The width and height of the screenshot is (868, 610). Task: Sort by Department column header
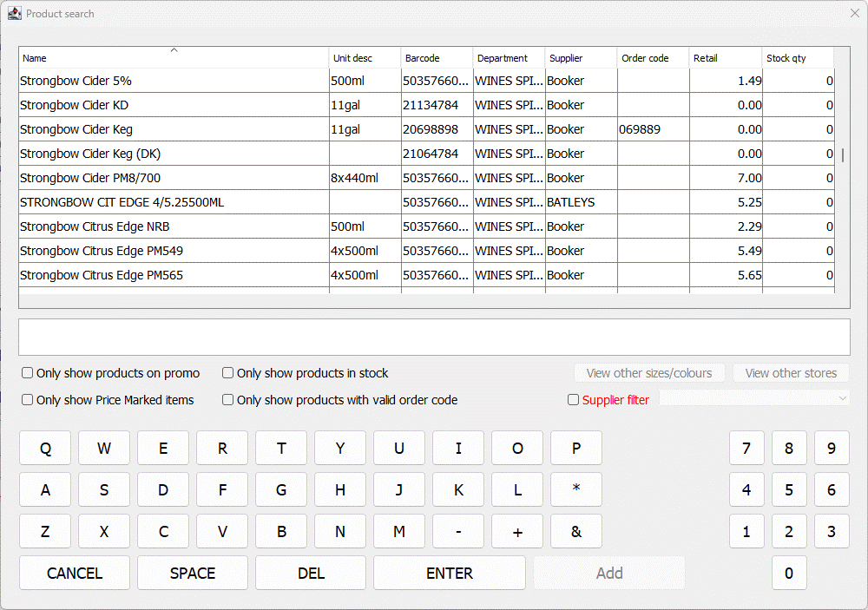510,58
